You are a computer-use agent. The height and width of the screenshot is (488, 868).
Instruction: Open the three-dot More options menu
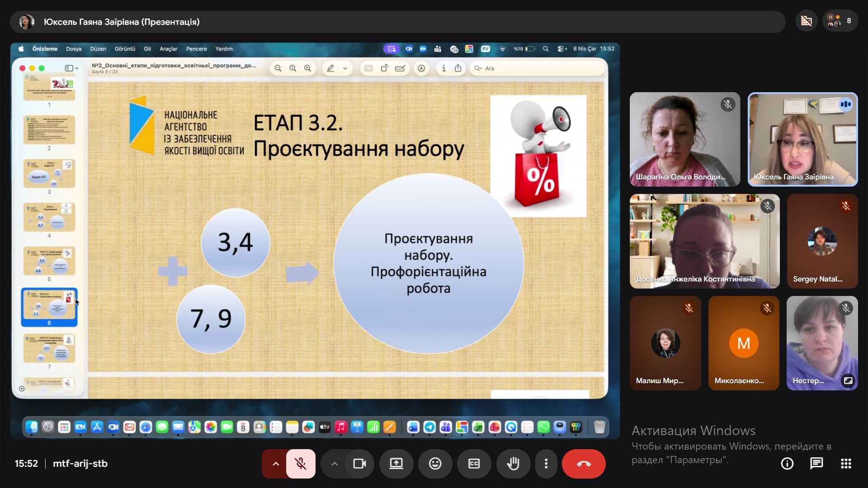pos(546,464)
